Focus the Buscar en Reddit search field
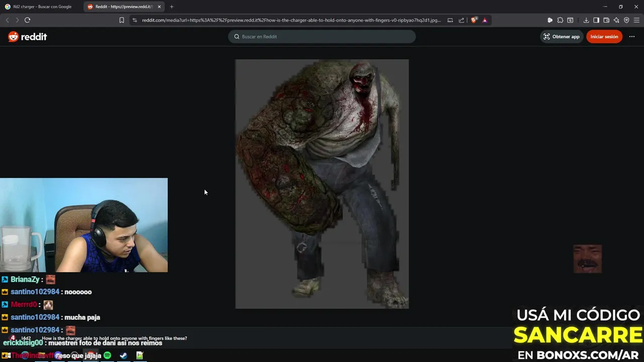This screenshot has height=362, width=644. click(322, 37)
